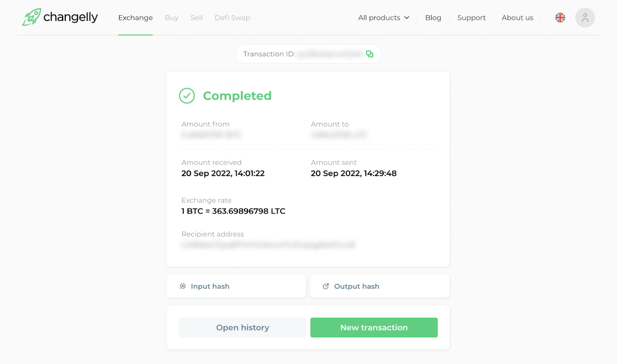This screenshot has width=617, height=364.
Task: Click the blurred recipient address text
Action: 268,245
